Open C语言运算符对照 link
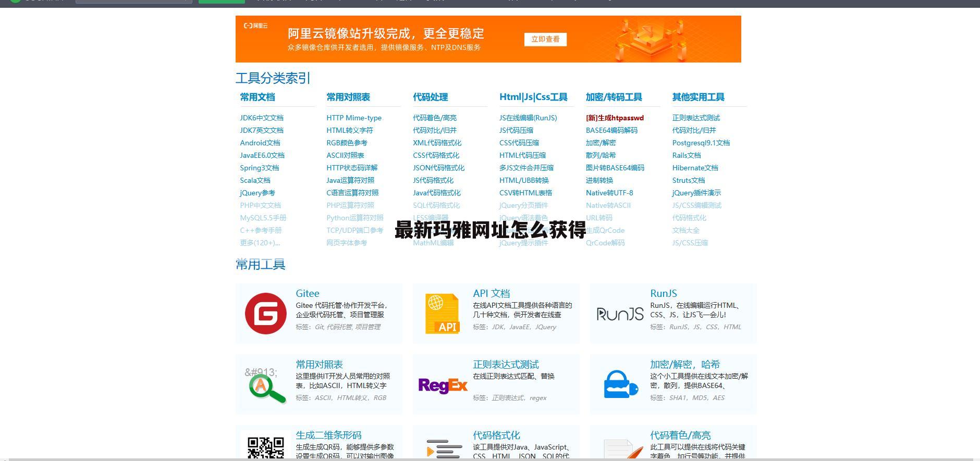Viewport: 980px width, 461px height. (352, 193)
